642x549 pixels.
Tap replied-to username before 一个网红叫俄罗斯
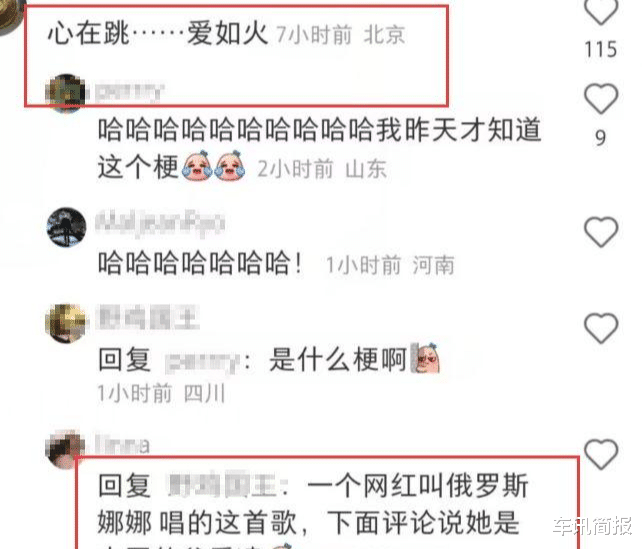click(x=222, y=486)
